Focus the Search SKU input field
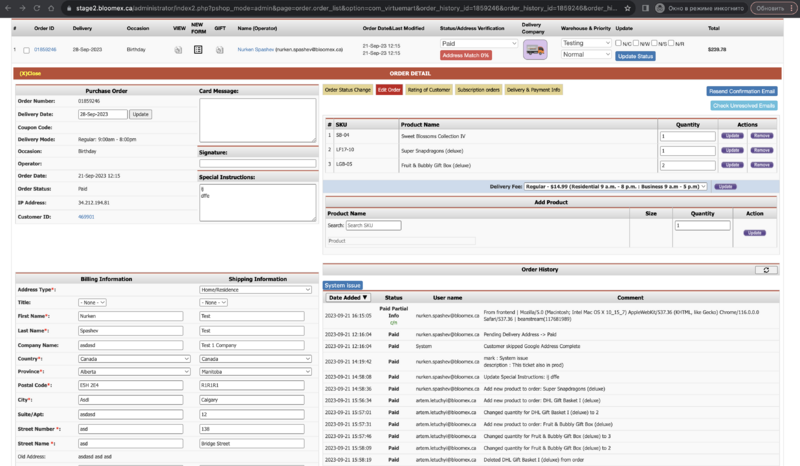Image resolution: width=800 pixels, height=466 pixels. [373, 226]
